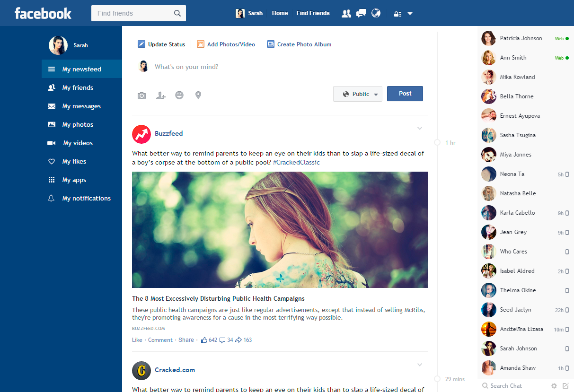Add location with the pin icon
Viewport: 574px width, 392px height.
(198, 96)
